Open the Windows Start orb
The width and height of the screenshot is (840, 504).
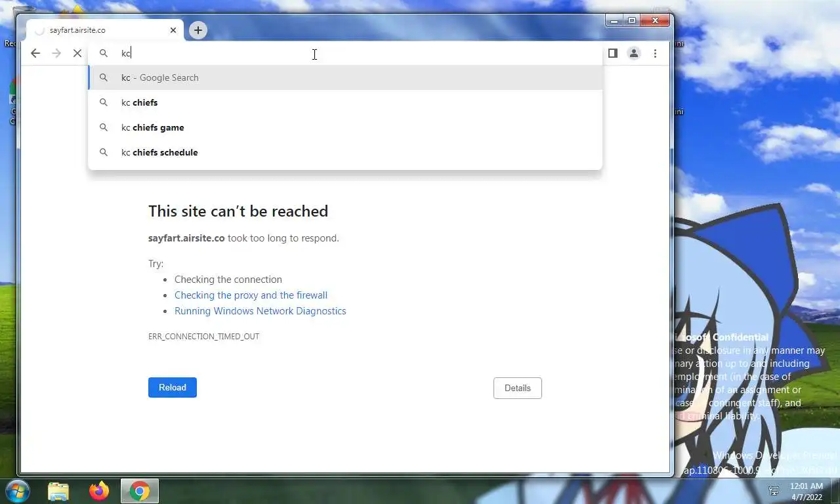point(17,491)
